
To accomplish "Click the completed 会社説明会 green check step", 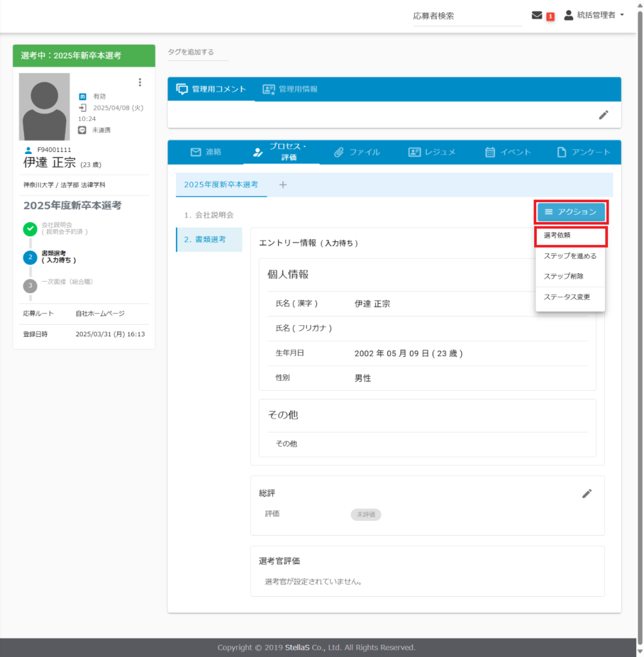I will 30,228.
